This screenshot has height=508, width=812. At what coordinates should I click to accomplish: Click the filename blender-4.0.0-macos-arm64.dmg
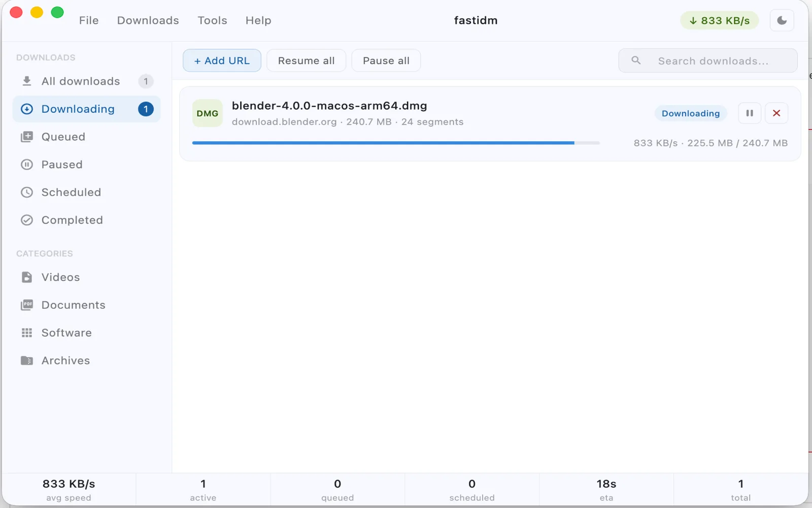(x=329, y=106)
